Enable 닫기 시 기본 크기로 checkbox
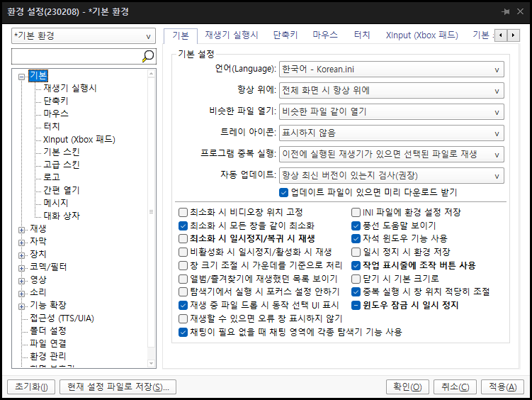 click(356, 279)
